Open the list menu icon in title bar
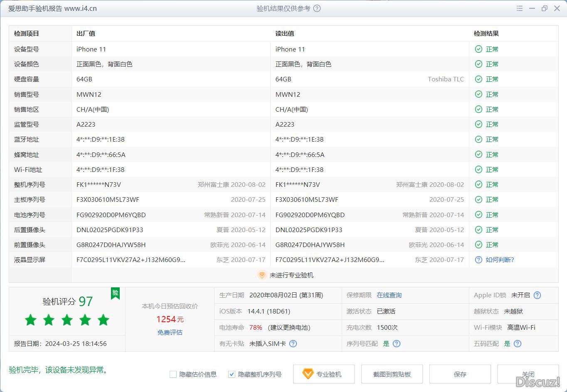This screenshot has width=567, height=392. (x=520, y=8)
